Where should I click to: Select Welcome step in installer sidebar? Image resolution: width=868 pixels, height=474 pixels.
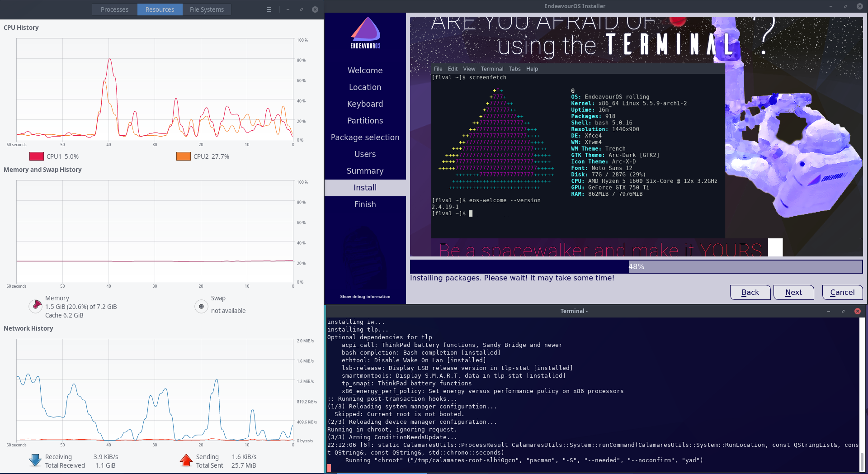coord(365,71)
